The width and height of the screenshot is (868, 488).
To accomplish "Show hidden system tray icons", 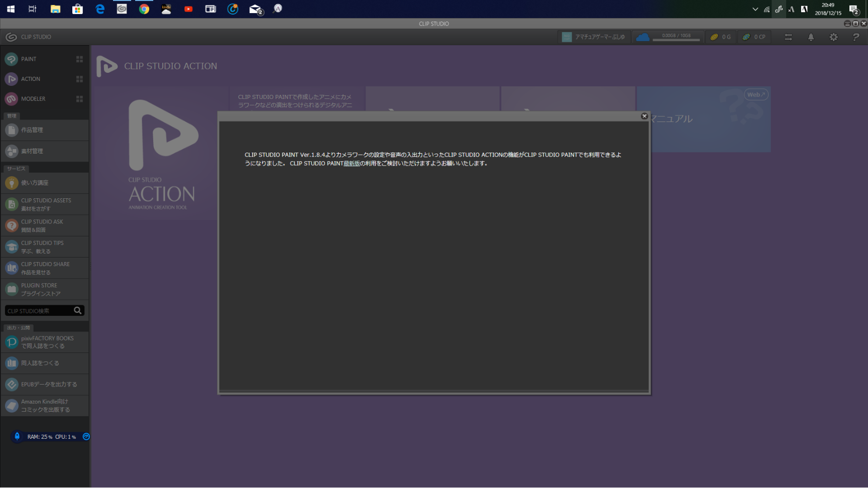I will (x=755, y=9).
